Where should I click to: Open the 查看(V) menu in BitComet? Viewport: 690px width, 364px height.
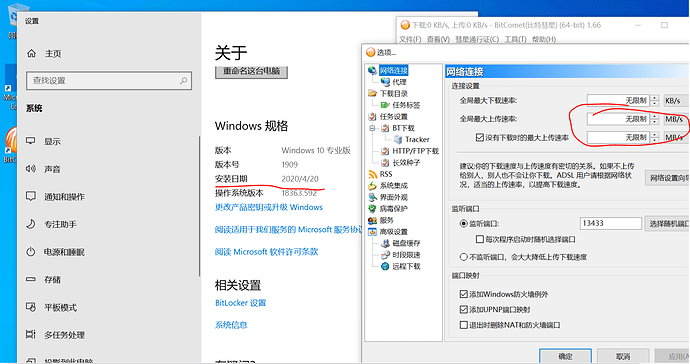438,39
